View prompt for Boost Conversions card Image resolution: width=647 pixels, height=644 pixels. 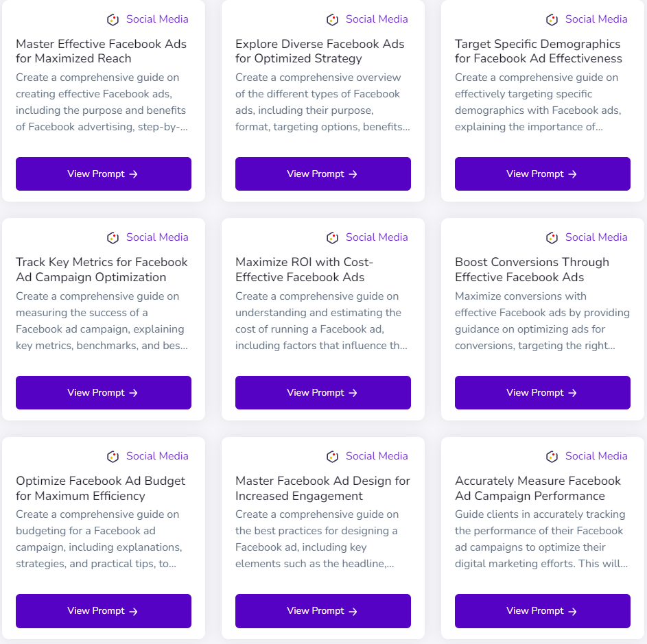[x=543, y=393]
